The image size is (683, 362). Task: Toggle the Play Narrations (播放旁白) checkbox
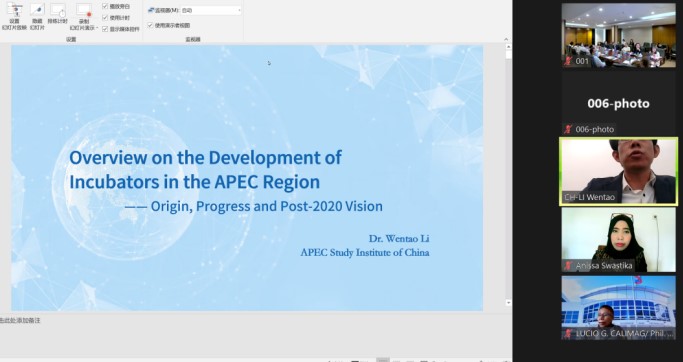[105, 6]
